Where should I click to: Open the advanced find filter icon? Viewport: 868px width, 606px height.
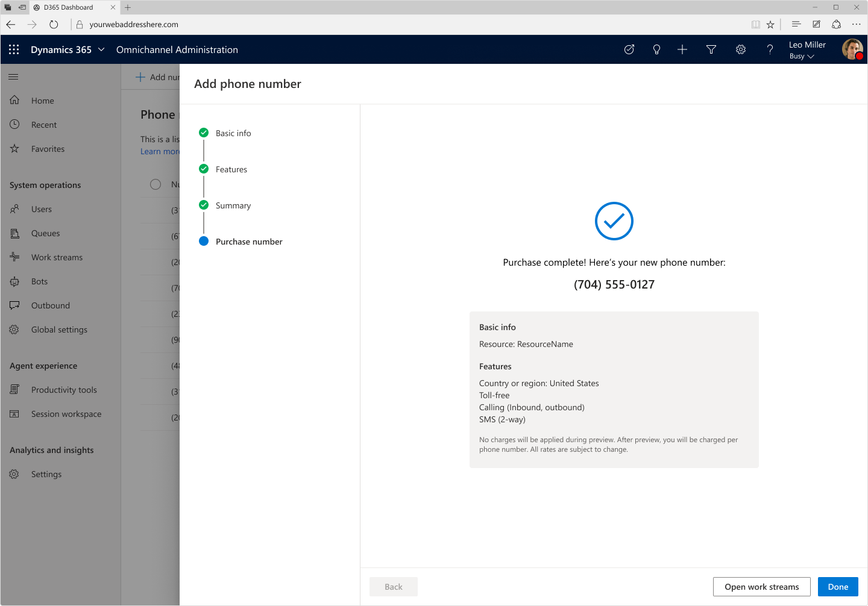(711, 49)
